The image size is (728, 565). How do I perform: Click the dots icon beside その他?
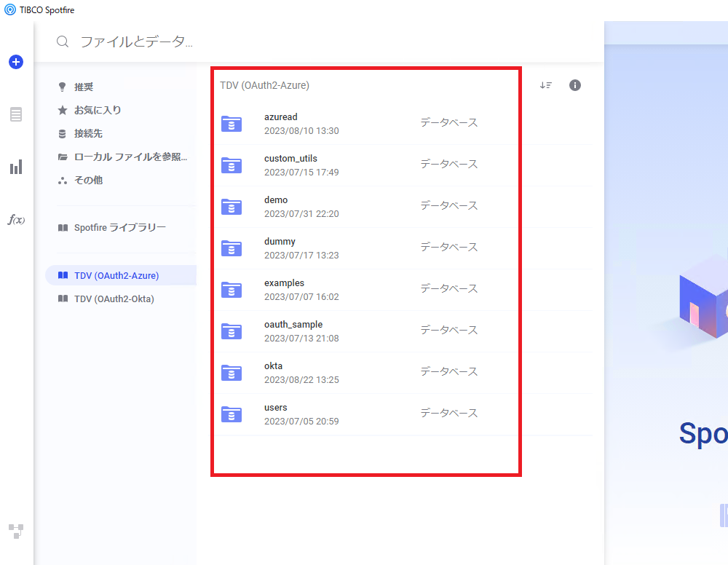click(62, 181)
